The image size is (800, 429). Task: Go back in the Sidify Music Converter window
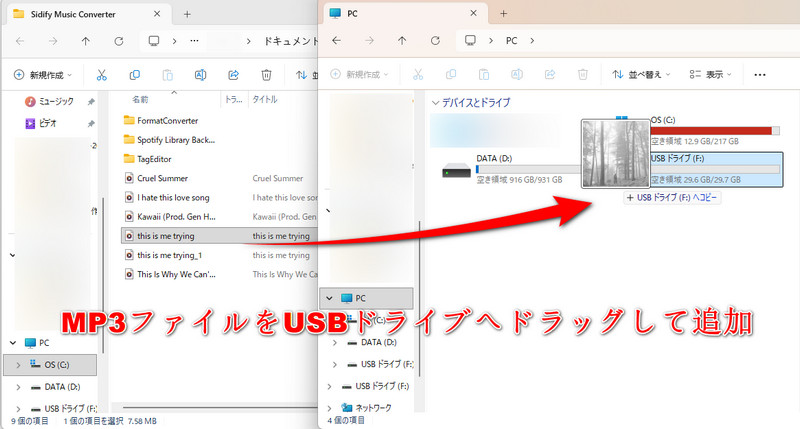click(20, 41)
